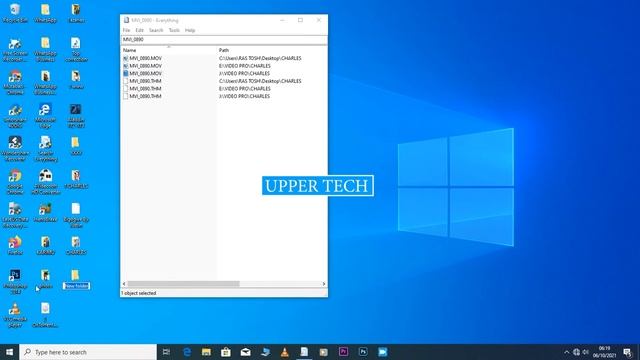
Task: Open the Tools menu in Everything
Action: pos(174,30)
